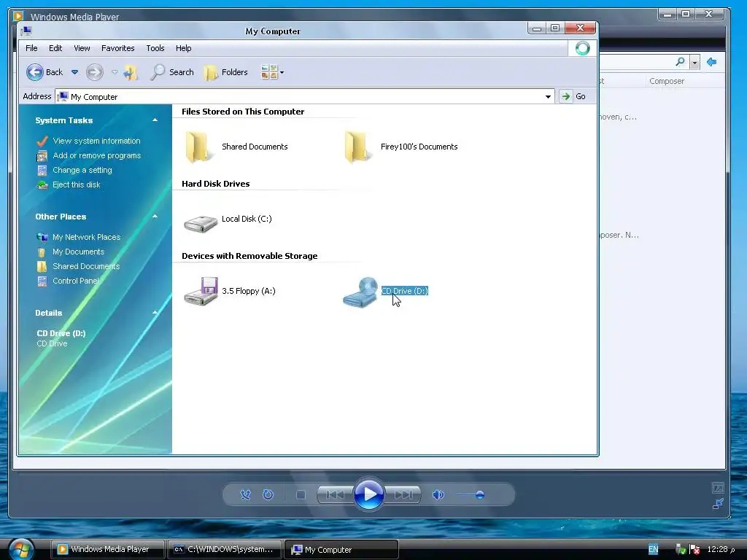
Task: Click Media Player full screen view icon
Action: (718, 488)
